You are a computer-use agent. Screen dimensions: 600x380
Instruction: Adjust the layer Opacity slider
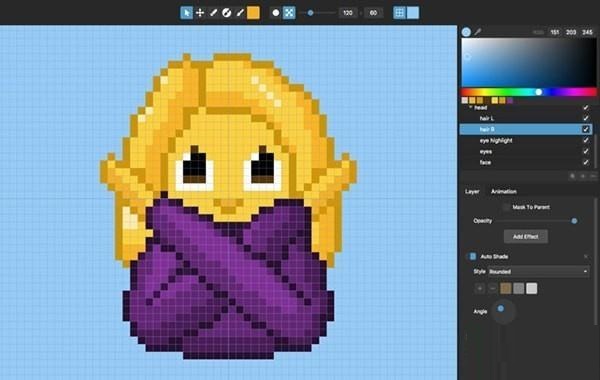tap(536, 221)
